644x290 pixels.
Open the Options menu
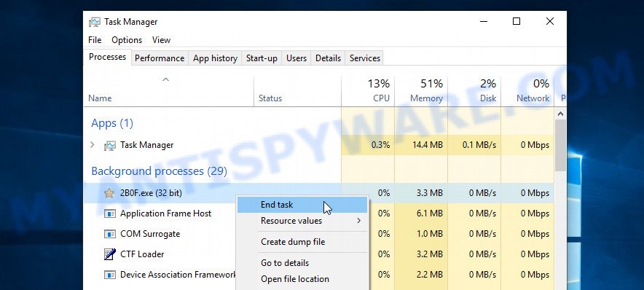[127, 40]
